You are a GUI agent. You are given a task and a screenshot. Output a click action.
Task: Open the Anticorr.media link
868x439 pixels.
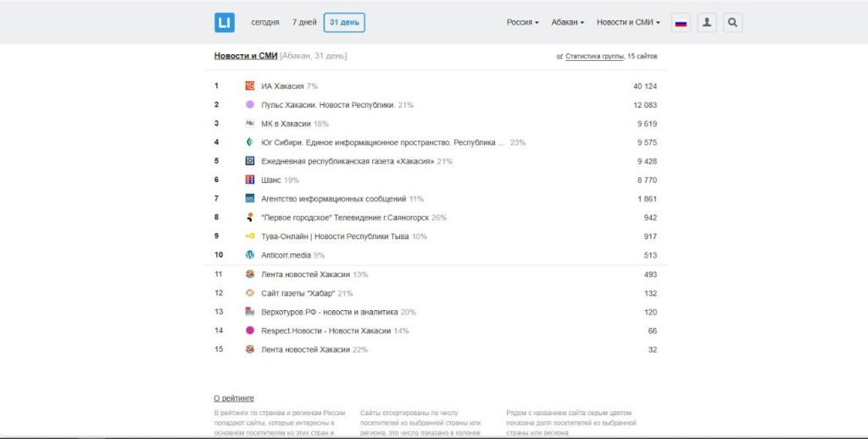(286, 255)
